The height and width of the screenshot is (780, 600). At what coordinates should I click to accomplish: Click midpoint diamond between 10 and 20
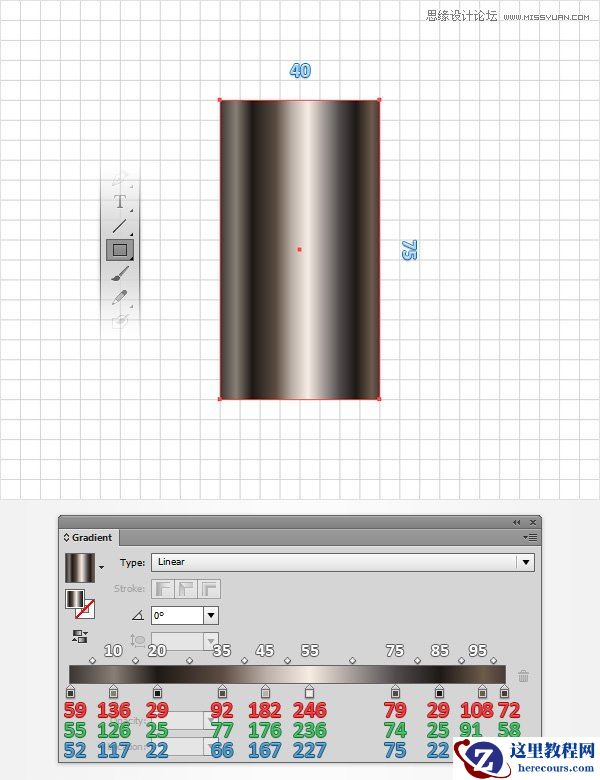[x=136, y=661]
